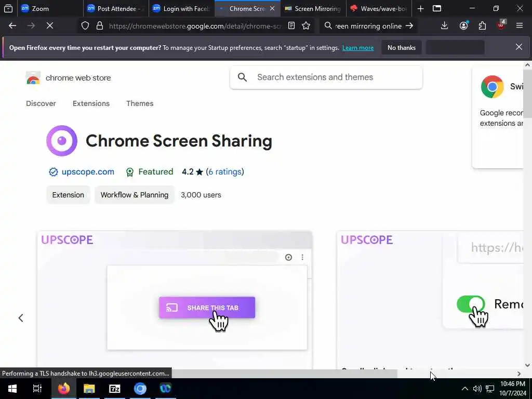Click the Firefox address bar URL
Viewport: 532px width, 399px height.
coord(195,26)
